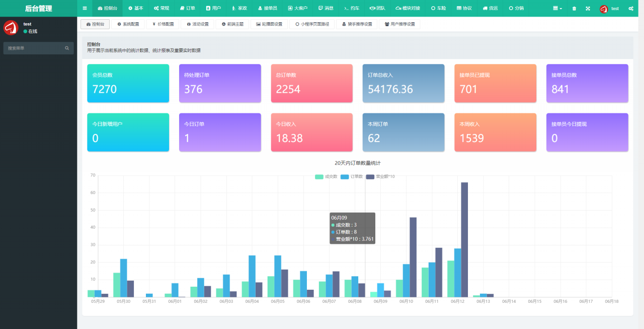Open settings via the gears icon at far right
644x329 pixels.
click(x=630, y=9)
